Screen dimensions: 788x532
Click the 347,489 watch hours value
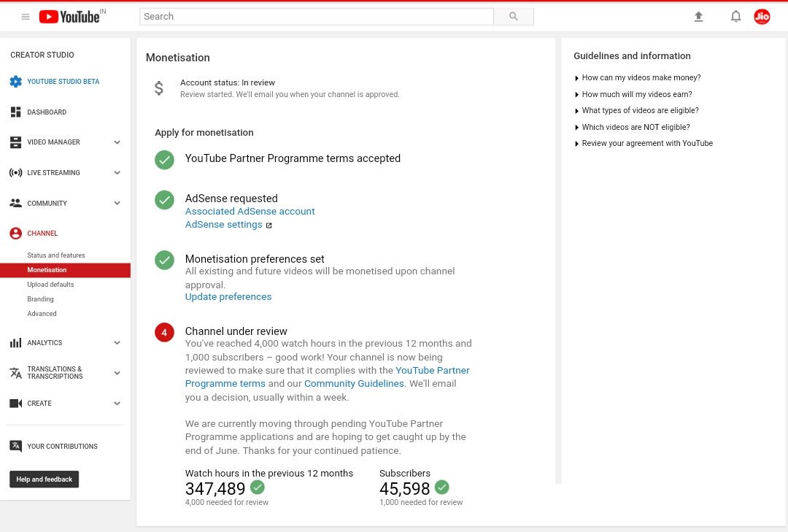click(215, 489)
